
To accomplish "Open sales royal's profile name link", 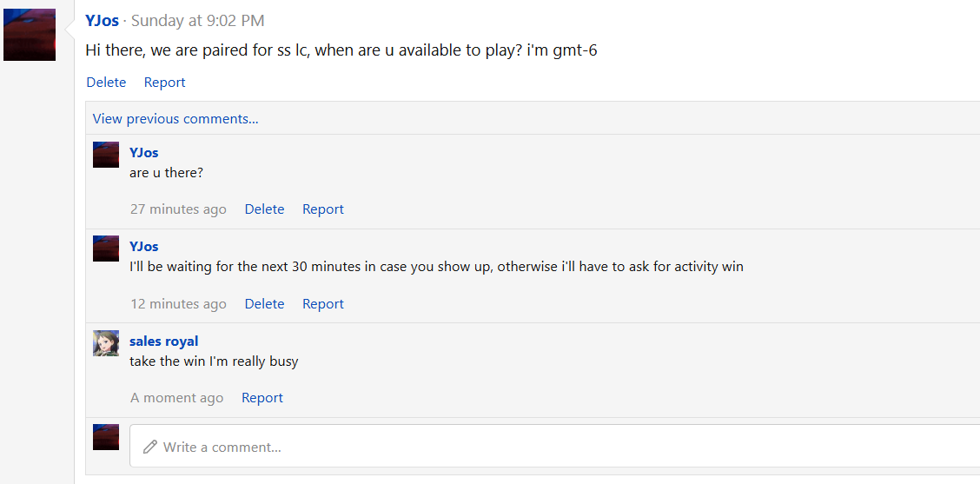I will tap(163, 341).
